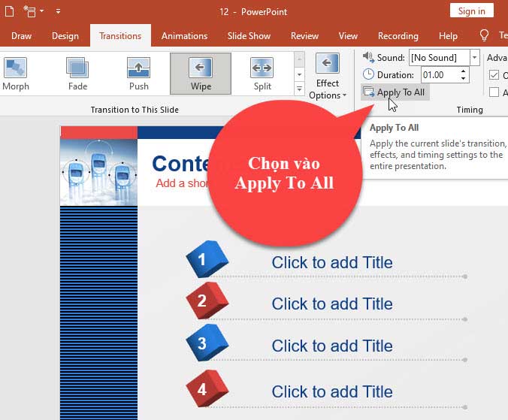
Task: Select the Fade transition
Action: pos(77,74)
